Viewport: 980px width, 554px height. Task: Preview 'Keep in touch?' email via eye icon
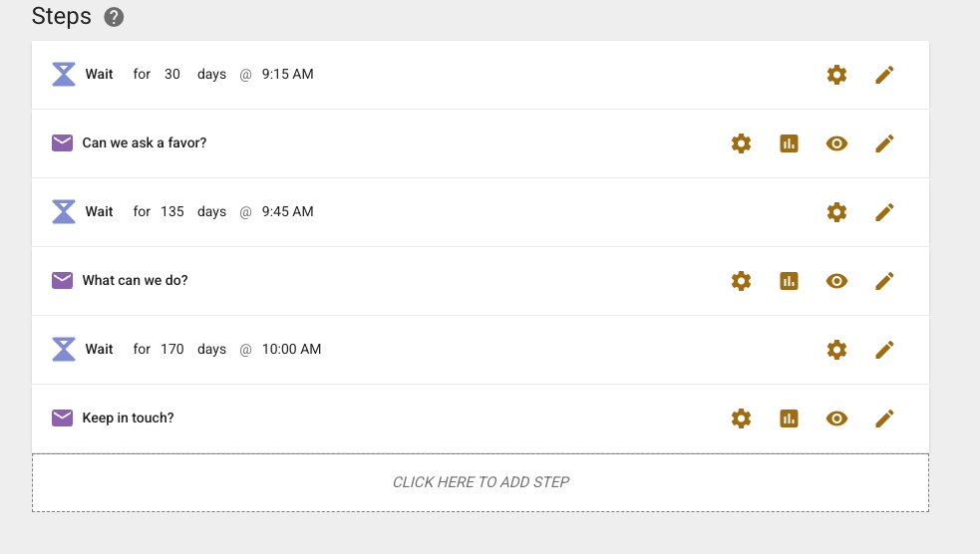coord(836,418)
